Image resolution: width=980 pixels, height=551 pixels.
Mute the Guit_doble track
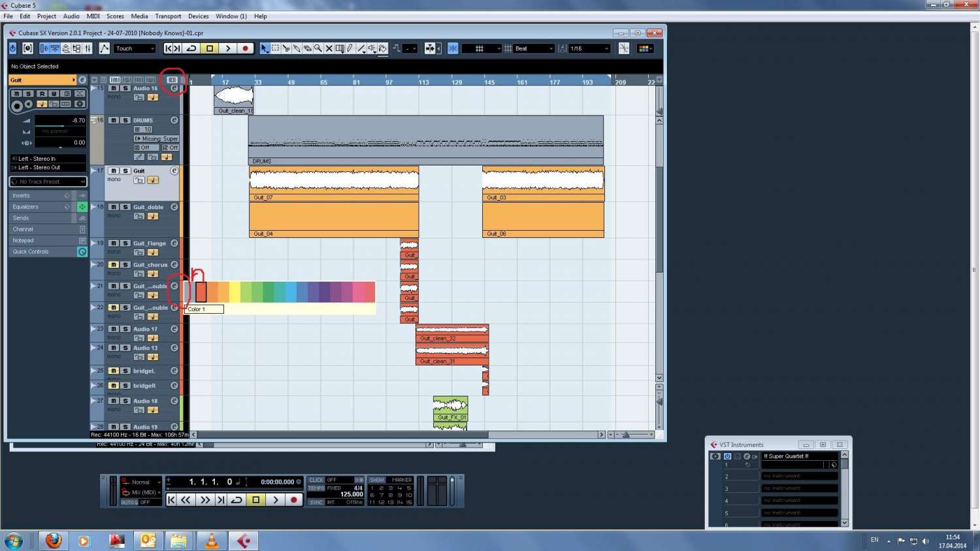(114, 207)
